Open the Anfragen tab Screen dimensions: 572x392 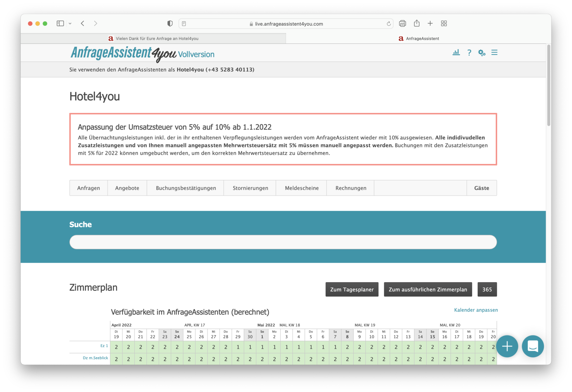(89, 188)
